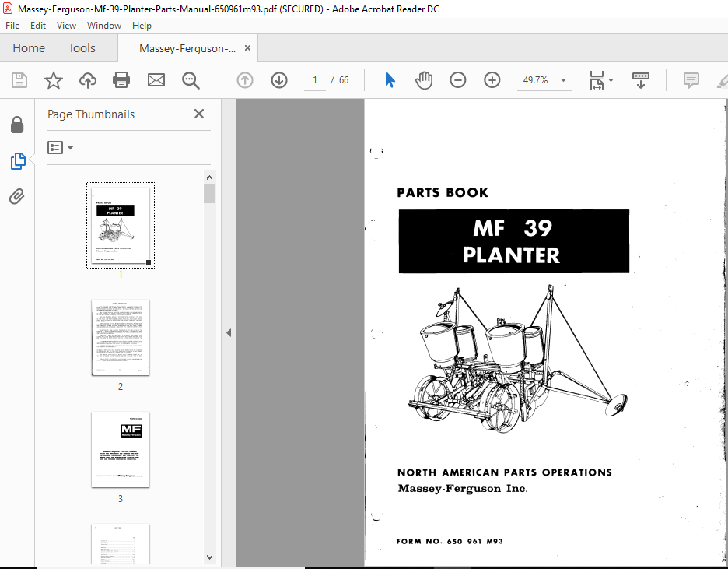Open the Edit menu
728x569 pixels.
[37, 26]
